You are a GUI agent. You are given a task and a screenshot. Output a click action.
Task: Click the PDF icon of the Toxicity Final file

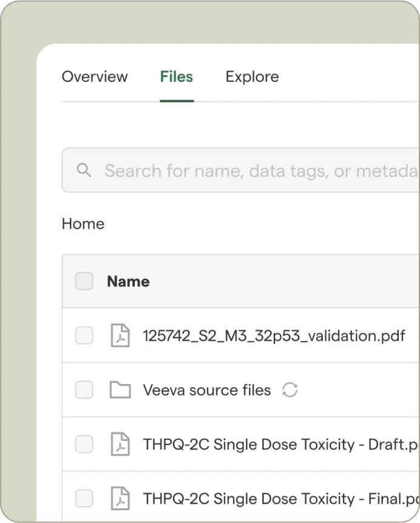click(120, 499)
